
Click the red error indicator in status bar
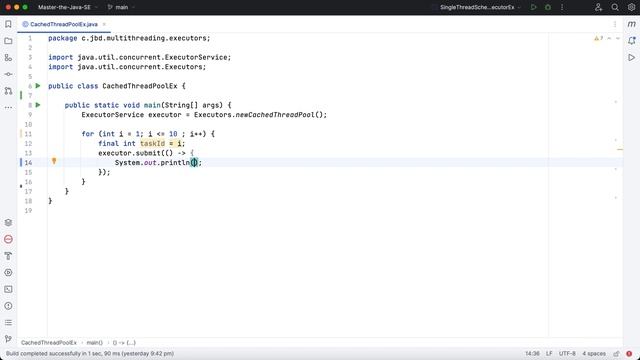tap(629, 353)
